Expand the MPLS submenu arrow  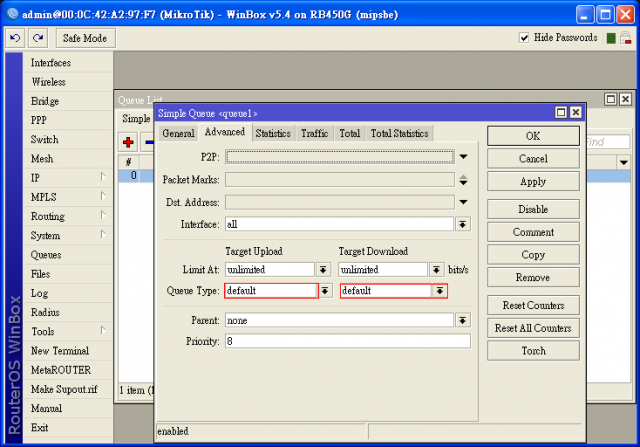click(103, 196)
